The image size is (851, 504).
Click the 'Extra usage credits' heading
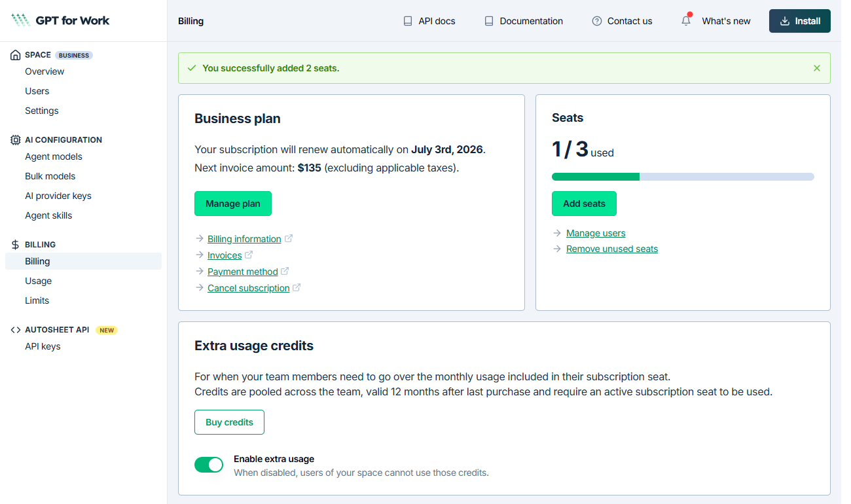[254, 346]
